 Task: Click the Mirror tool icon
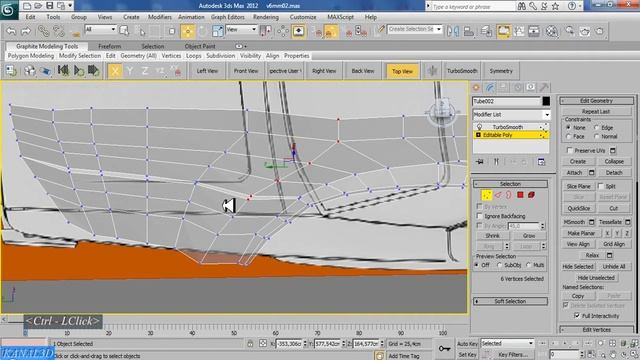[x=453, y=31]
